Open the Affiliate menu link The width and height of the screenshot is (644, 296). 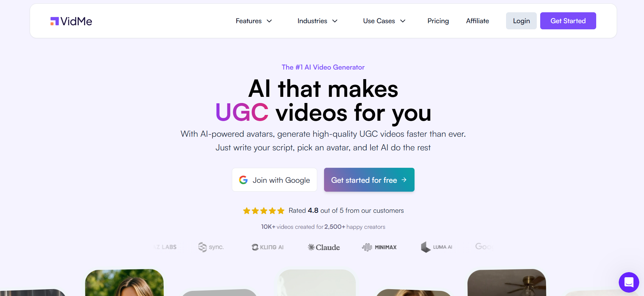point(477,21)
